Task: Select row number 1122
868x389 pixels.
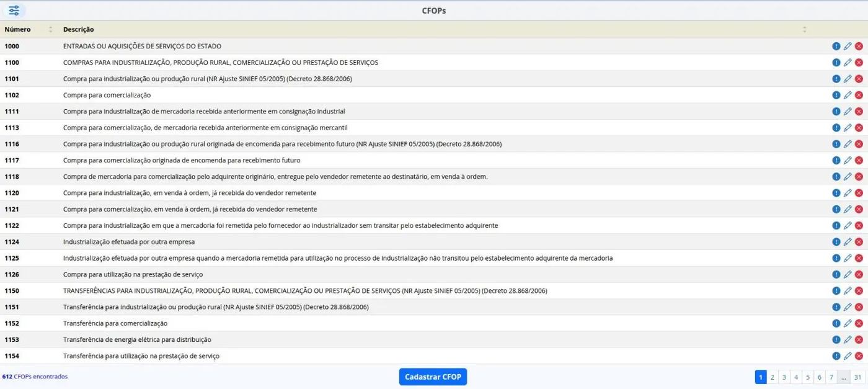Action: [x=12, y=226]
